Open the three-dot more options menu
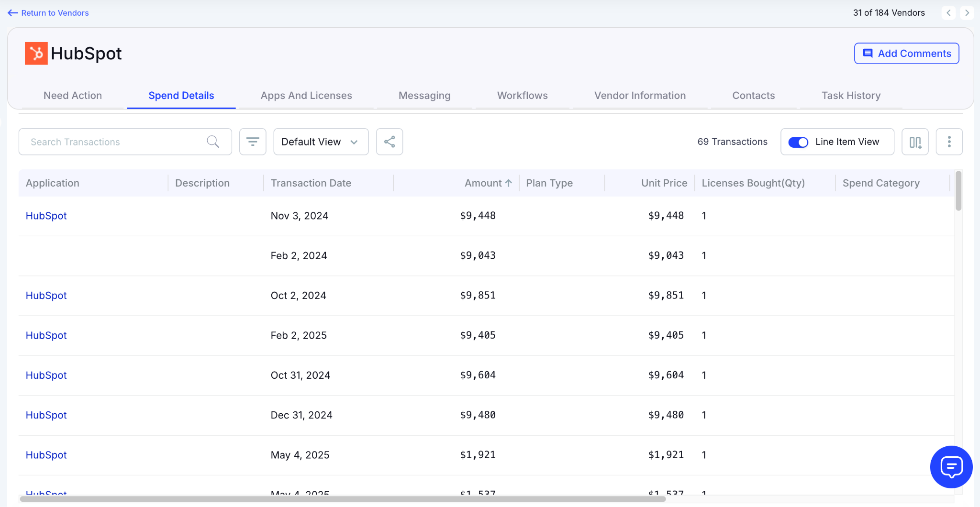 click(949, 142)
